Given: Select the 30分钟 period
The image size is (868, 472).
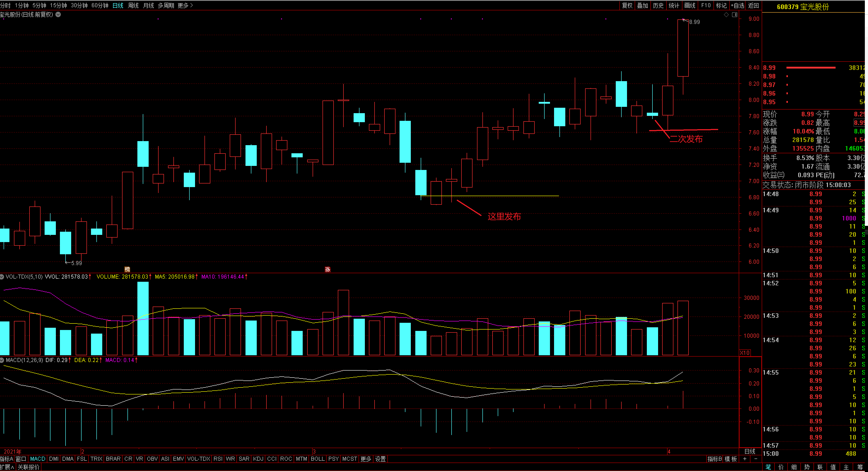Looking at the screenshot, I should 79,5.
